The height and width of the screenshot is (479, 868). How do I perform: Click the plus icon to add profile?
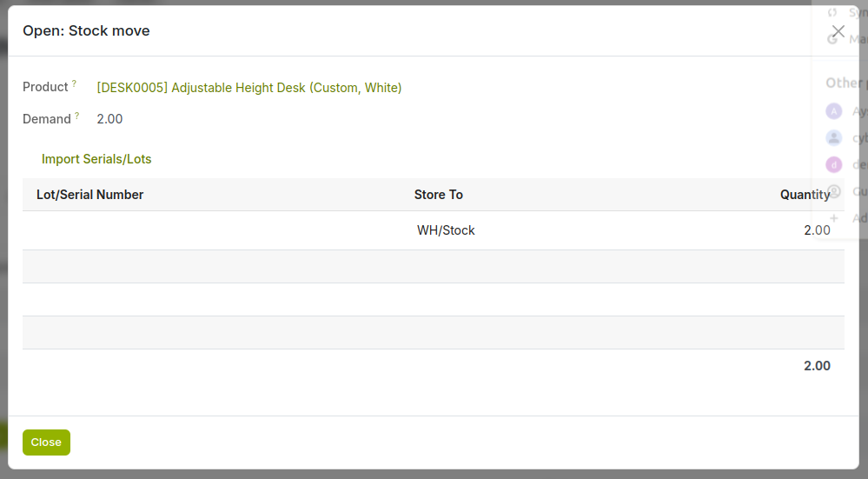(x=834, y=218)
